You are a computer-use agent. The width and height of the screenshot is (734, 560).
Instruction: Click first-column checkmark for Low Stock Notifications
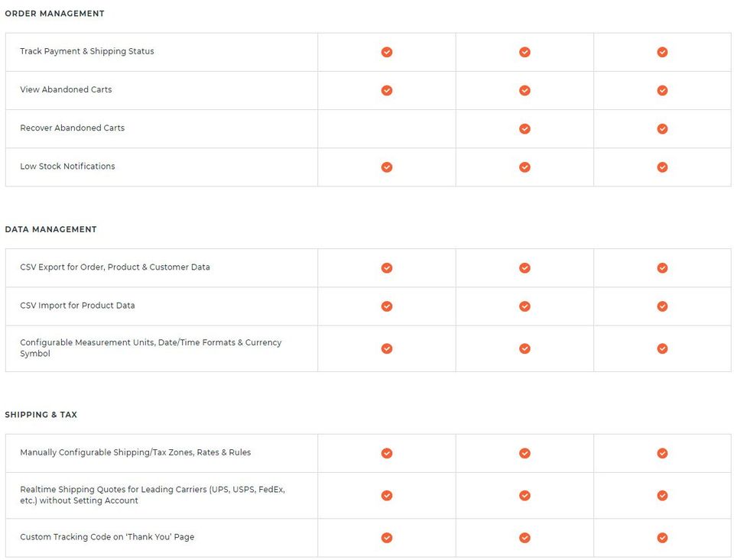click(x=387, y=167)
